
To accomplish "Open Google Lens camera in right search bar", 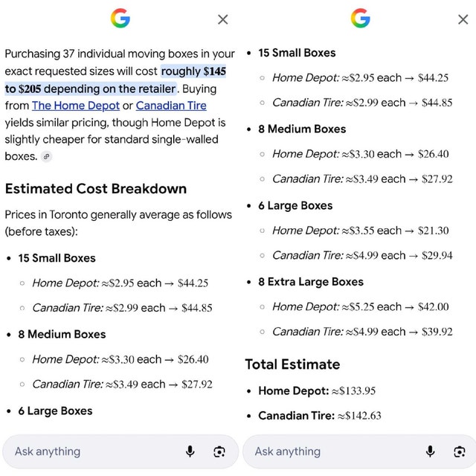I will (x=460, y=451).
